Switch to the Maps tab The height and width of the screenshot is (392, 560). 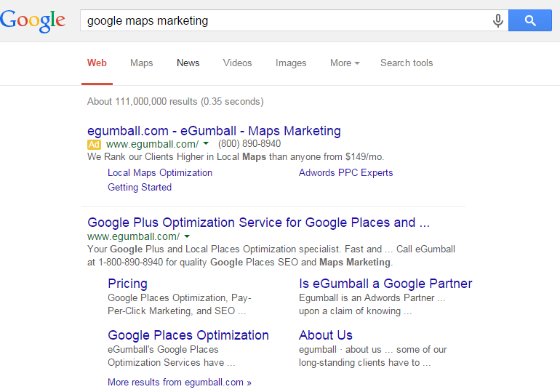coord(142,63)
